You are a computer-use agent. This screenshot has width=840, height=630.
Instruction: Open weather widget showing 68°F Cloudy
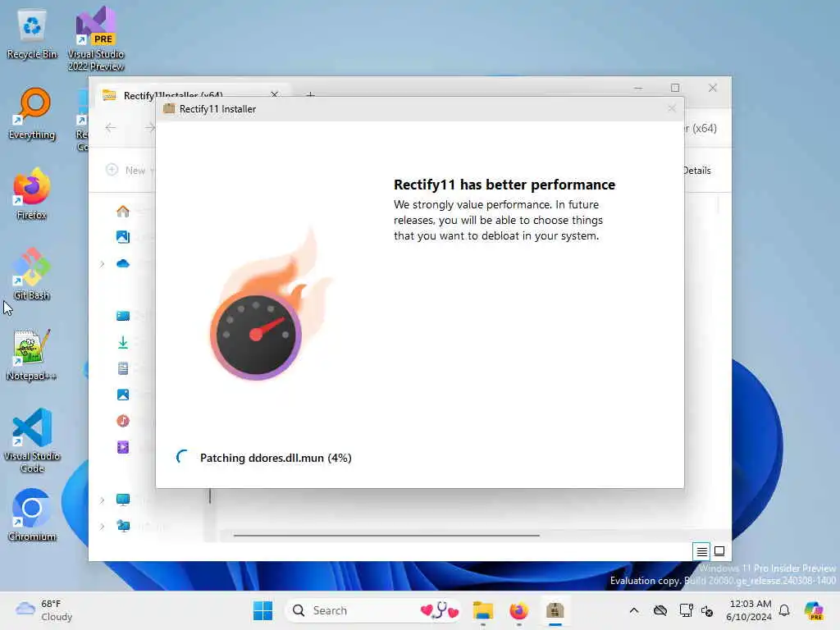[x=44, y=610]
